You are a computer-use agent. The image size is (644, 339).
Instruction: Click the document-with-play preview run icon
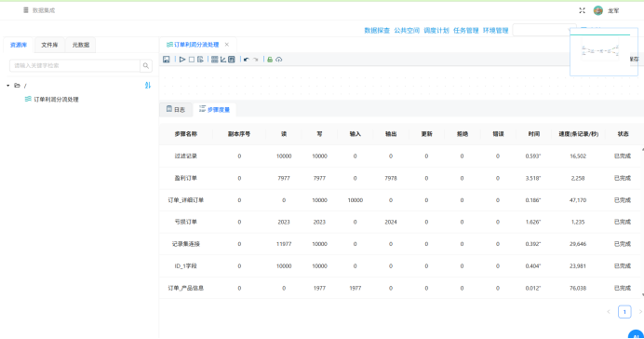[x=200, y=60]
